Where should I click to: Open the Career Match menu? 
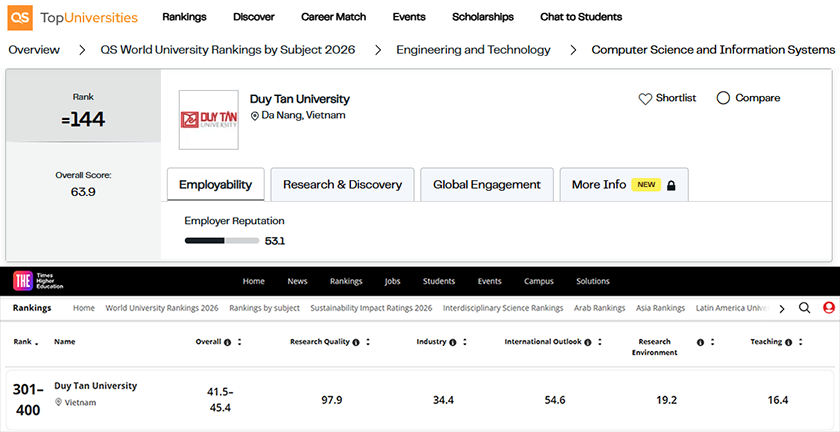333,17
